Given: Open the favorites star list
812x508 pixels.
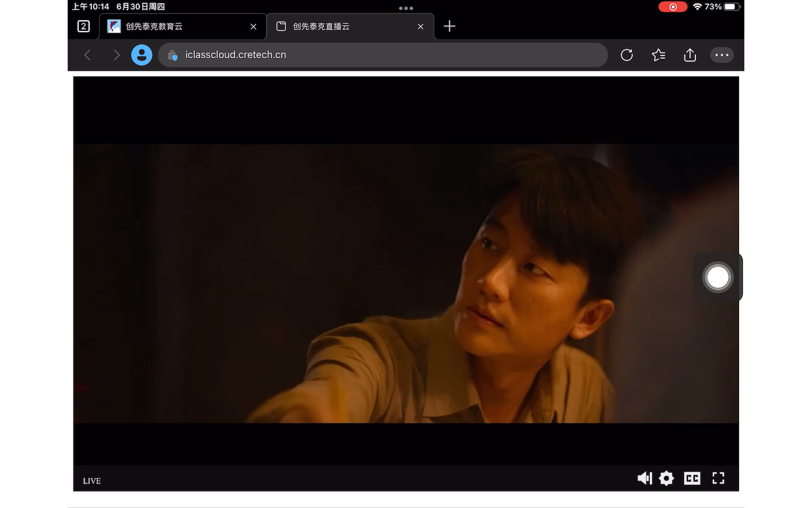Looking at the screenshot, I should [658, 55].
